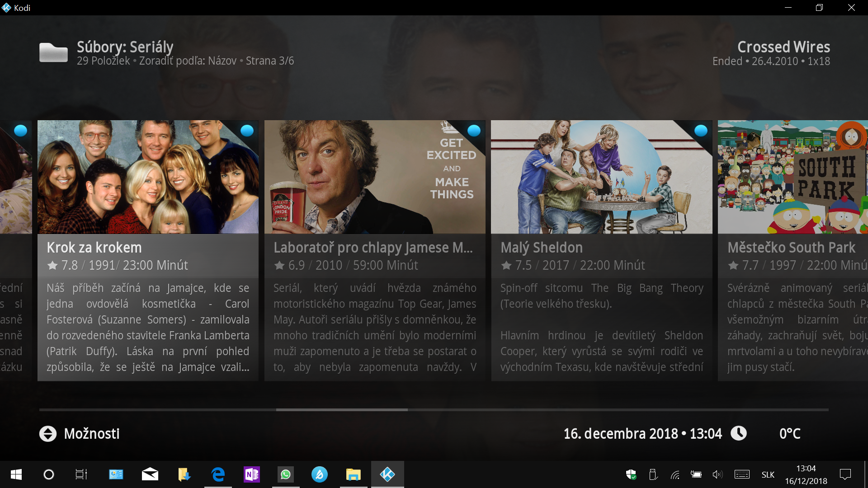868x488 pixels.
Task: Click the blue indicator dot on Malý Sheldon poster
Action: pos(701,131)
